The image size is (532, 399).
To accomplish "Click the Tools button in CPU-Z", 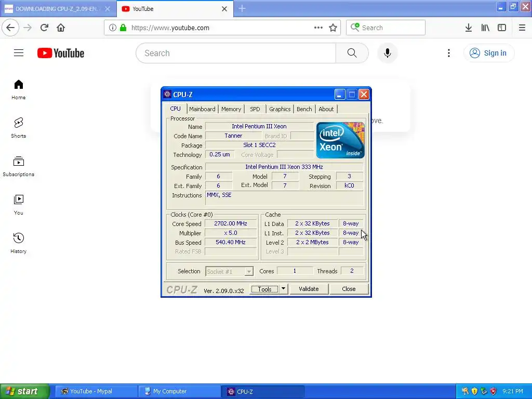I will point(264,289).
